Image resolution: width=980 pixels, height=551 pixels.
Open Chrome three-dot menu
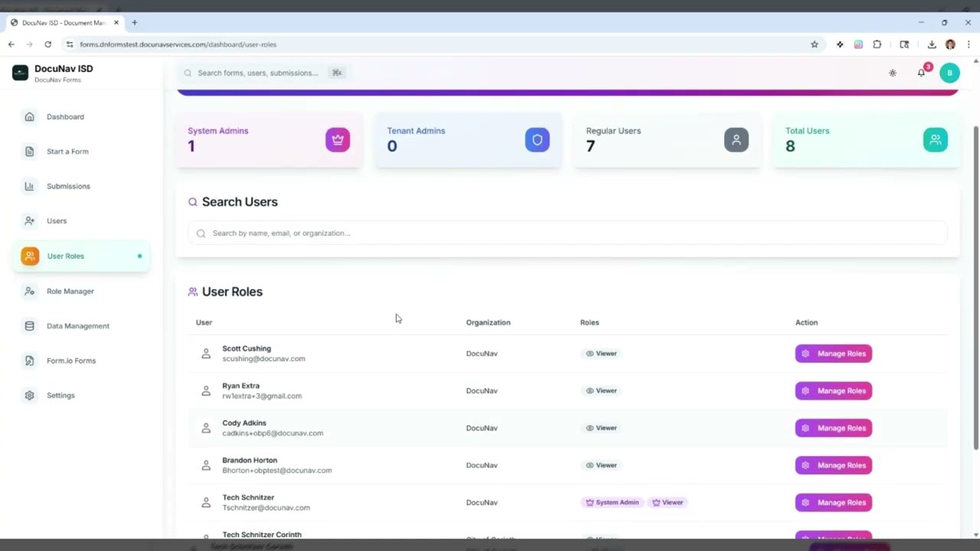[x=969, y=44]
